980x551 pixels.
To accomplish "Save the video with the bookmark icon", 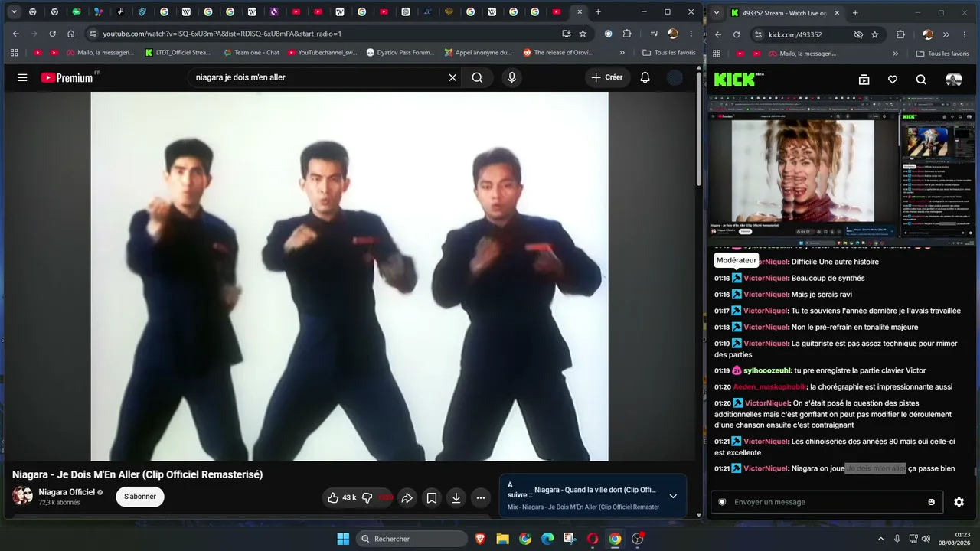I will [432, 497].
